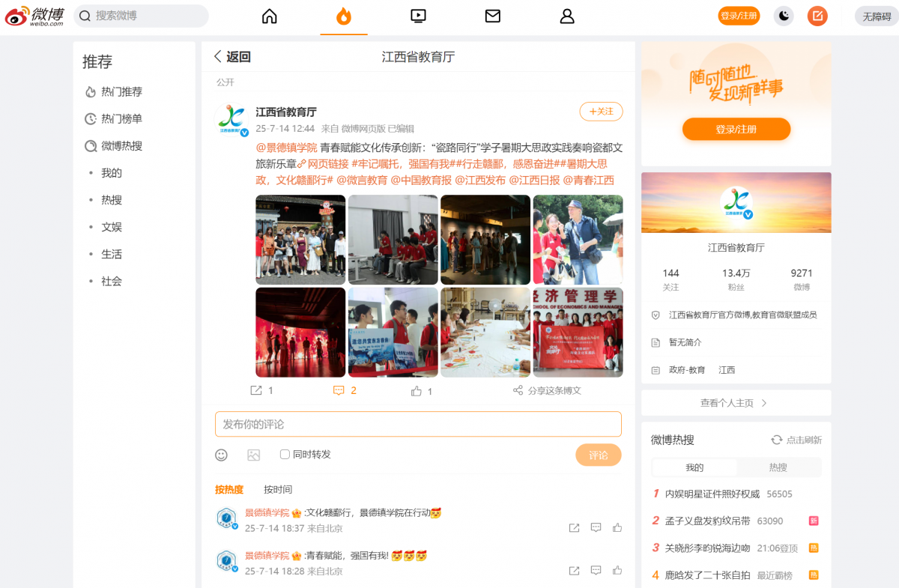
Task: Repost the 青春赋能 comment
Action: click(x=574, y=570)
